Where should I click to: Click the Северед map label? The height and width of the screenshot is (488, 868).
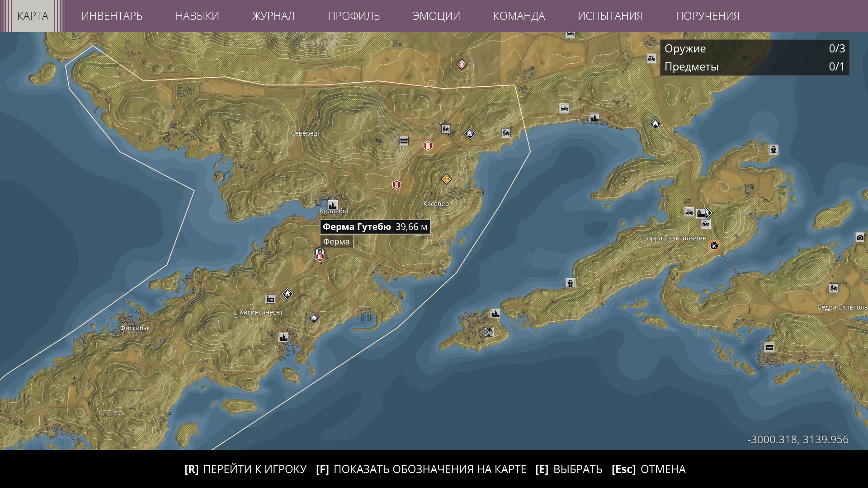coord(304,133)
